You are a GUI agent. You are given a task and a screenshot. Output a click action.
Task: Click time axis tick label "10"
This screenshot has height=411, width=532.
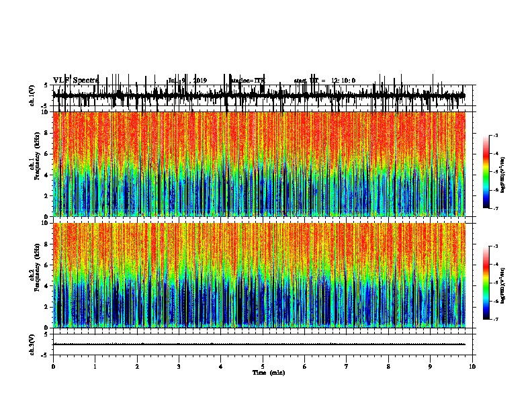[472, 367]
